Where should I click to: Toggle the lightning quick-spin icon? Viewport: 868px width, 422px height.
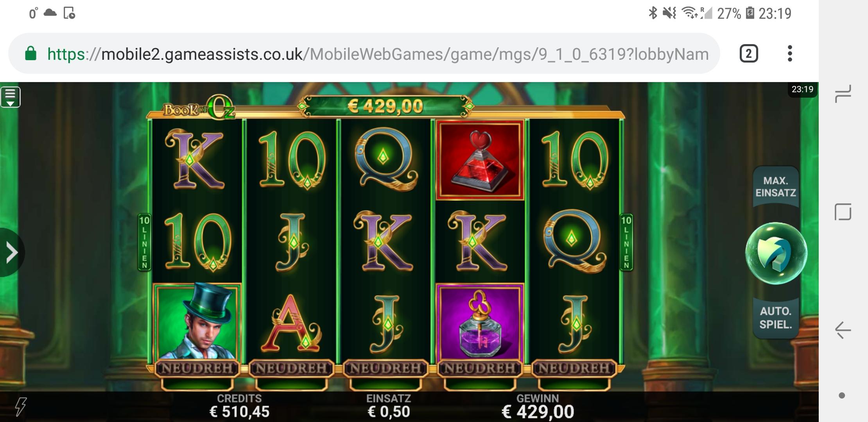(x=21, y=407)
